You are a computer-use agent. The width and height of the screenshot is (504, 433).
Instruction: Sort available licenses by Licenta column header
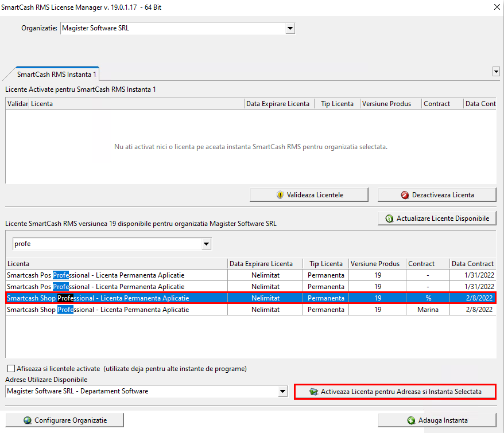(117, 264)
